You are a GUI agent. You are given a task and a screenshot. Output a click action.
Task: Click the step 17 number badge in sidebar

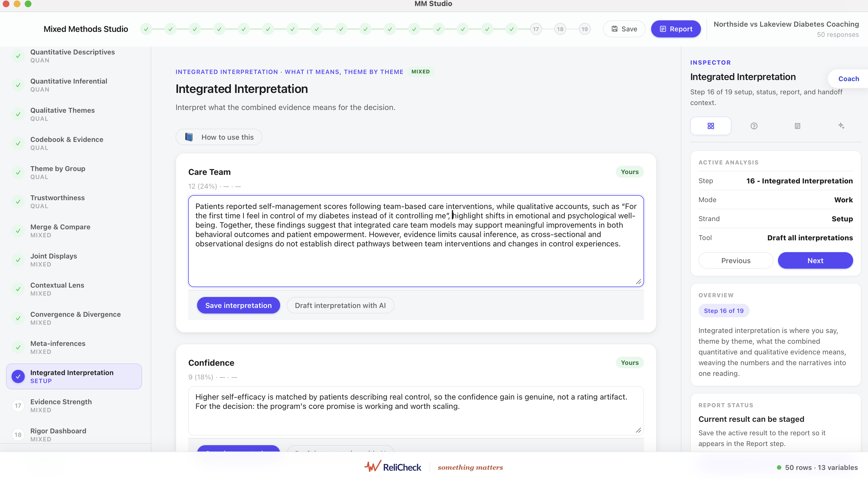point(18,406)
